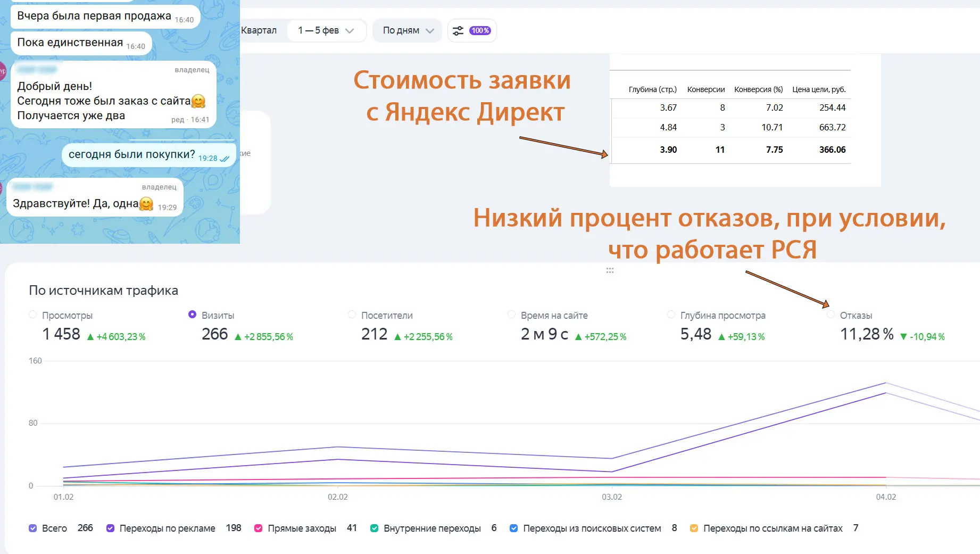
Task: Click the Конверсия (%) column header
Action: (x=758, y=89)
